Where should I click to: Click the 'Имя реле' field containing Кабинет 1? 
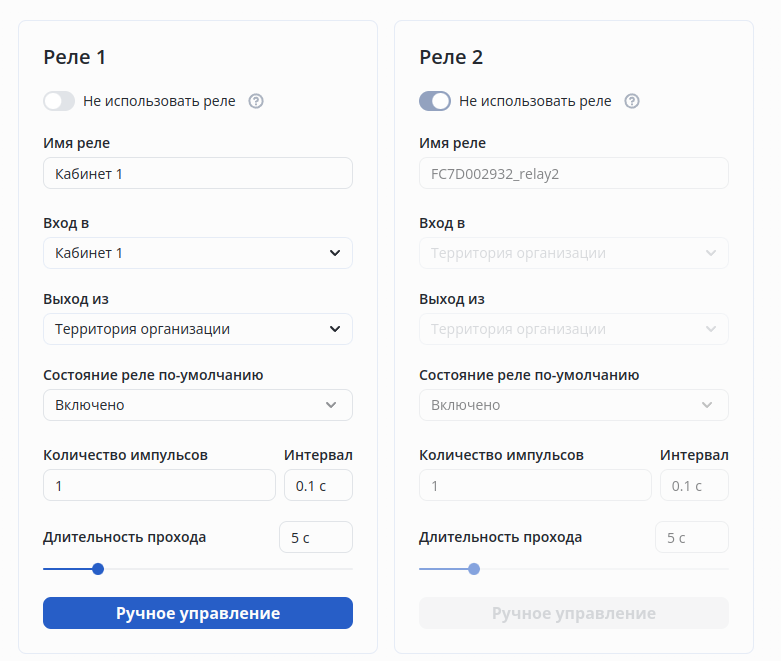pyautogui.click(x=198, y=173)
